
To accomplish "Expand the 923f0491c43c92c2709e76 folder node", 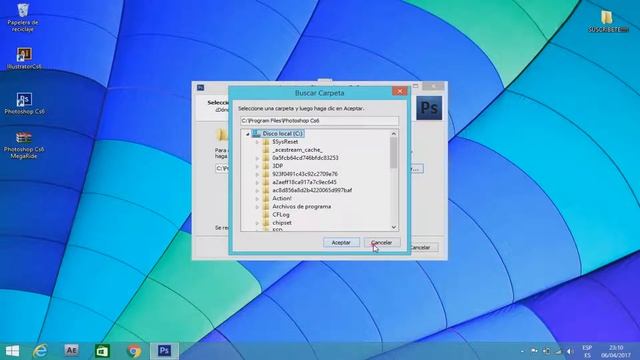I will click(257, 174).
